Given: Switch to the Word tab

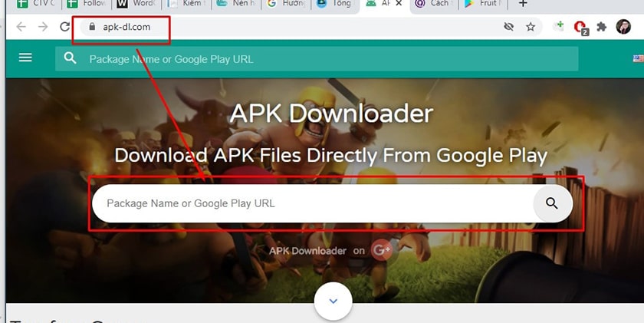Looking at the screenshot, I should [x=136, y=4].
